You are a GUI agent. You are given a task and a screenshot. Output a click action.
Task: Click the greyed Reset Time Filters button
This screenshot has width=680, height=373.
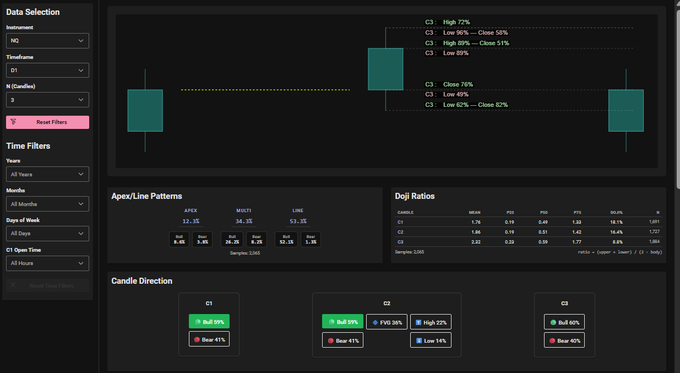[x=47, y=285]
